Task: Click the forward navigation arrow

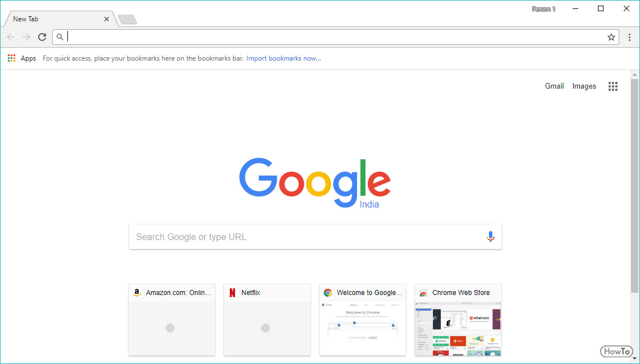Action: (x=26, y=37)
